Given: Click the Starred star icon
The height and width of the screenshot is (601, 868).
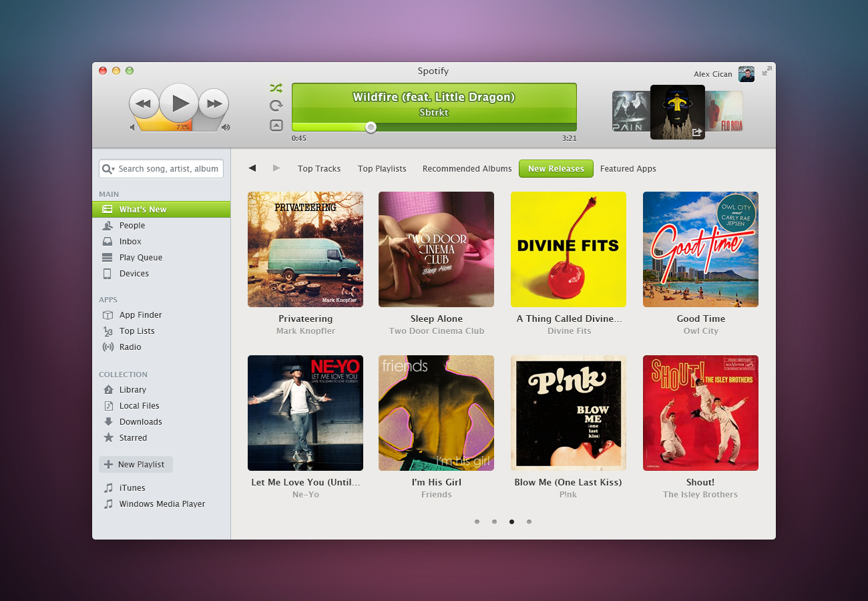Looking at the screenshot, I should pos(108,438).
